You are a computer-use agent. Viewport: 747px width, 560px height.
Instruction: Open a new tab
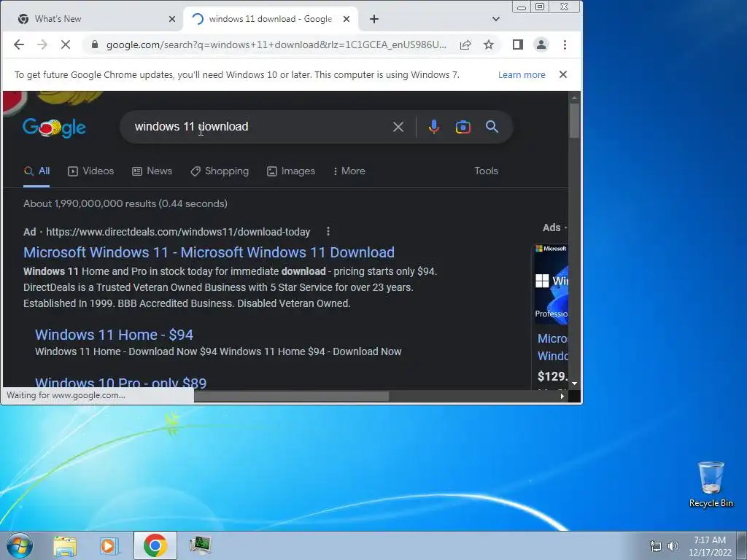click(x=374, y=19)
